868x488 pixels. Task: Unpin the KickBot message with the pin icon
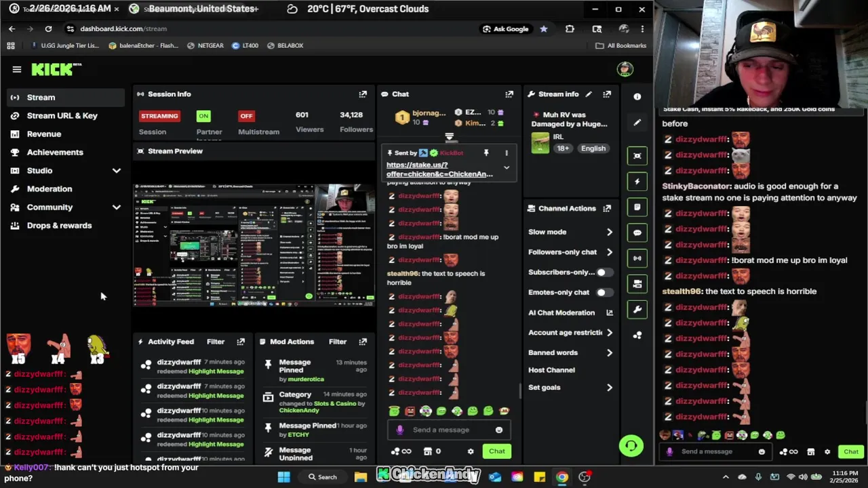[x=486, y=153]
